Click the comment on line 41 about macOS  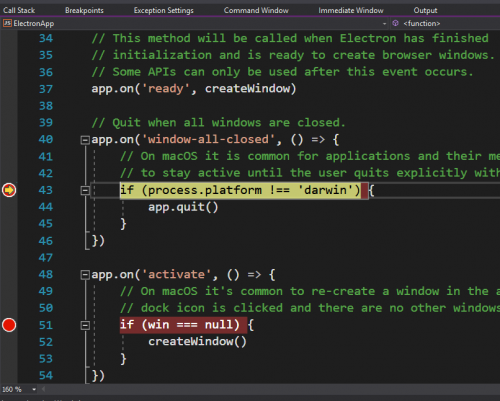(310, 156)
